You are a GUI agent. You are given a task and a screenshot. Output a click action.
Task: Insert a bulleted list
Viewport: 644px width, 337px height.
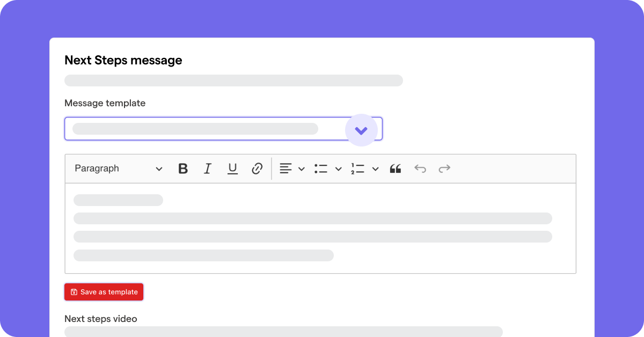[321, 169]
